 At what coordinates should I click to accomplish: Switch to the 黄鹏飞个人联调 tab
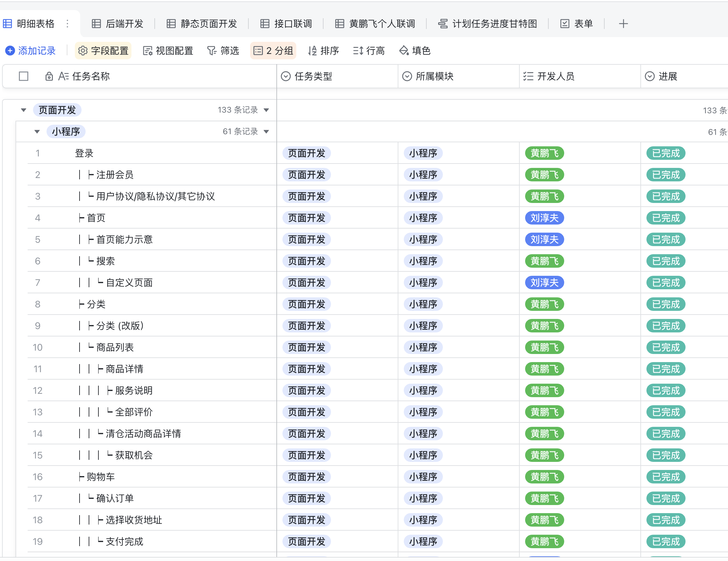pos(375,24)
